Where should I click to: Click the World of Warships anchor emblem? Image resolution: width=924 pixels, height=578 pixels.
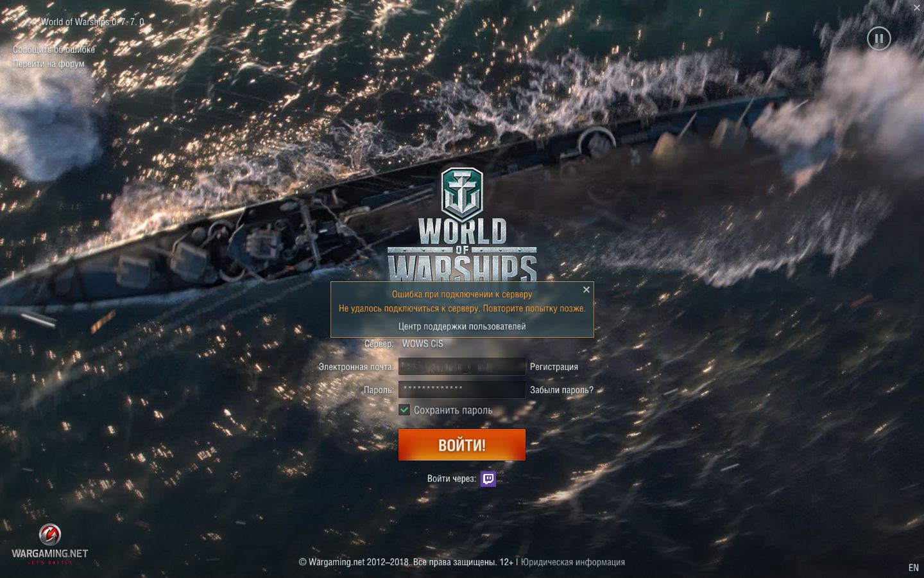(462, 194)
